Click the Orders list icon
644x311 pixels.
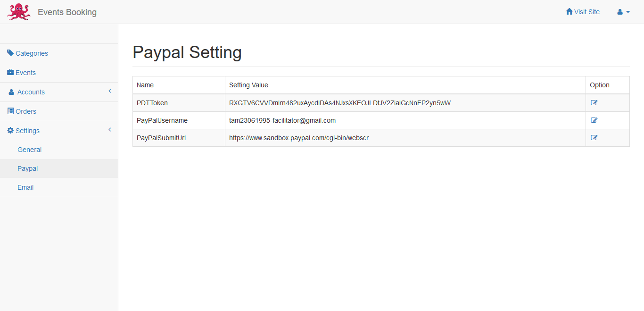[10, 111]
